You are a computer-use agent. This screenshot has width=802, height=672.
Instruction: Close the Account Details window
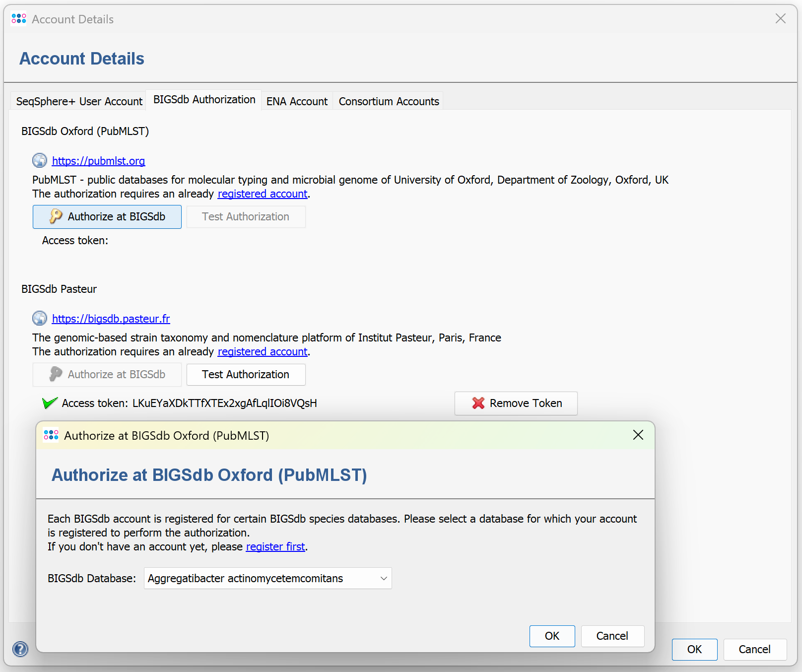coord(780,19)
